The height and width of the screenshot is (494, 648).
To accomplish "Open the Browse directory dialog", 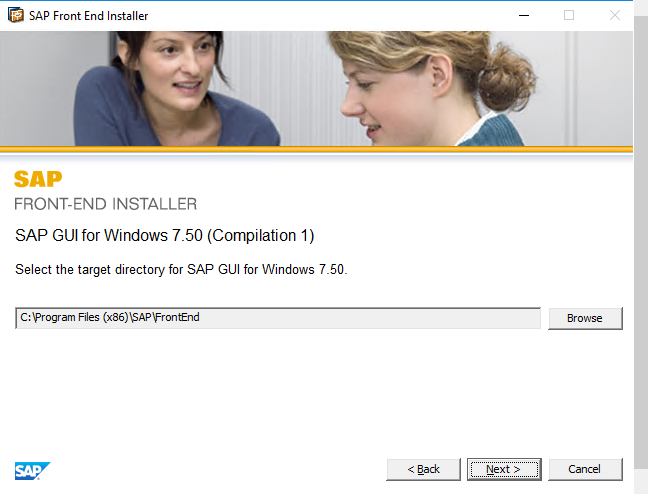I will [x=585, y=318].
